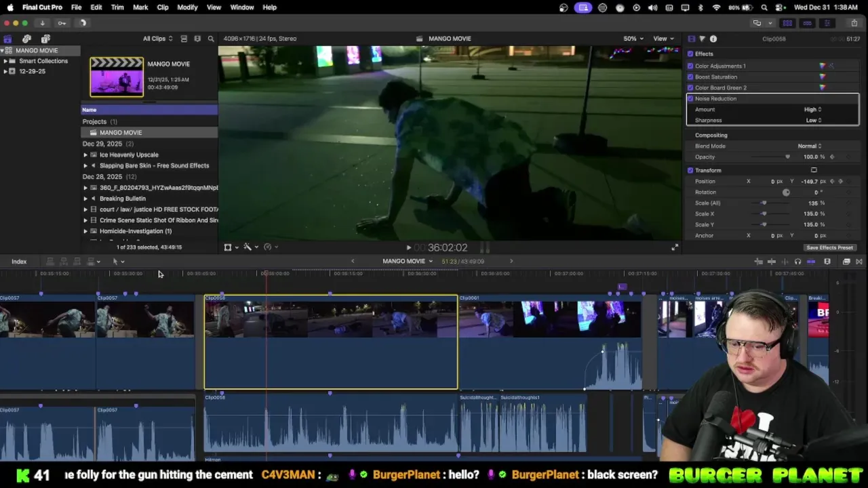Image resolution: width=868 pixels, height=488 pixels.
Task: Show or hide the Browser panel
Action: point(789,23)
